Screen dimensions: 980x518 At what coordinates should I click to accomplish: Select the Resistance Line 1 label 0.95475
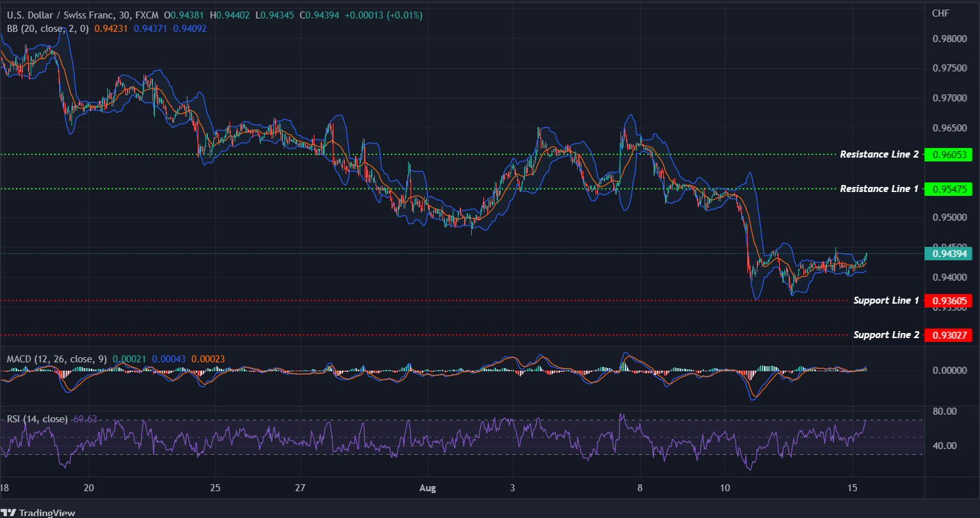point(949,189)
